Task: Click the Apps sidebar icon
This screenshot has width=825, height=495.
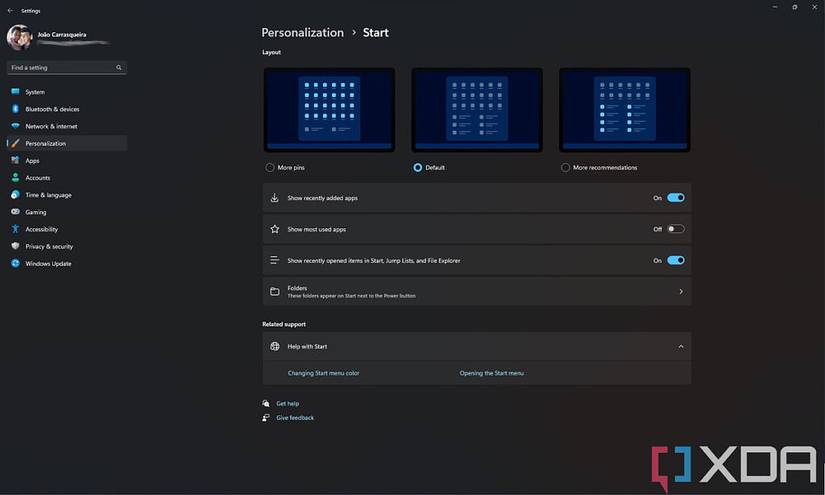Action: (x=15, y=160)
